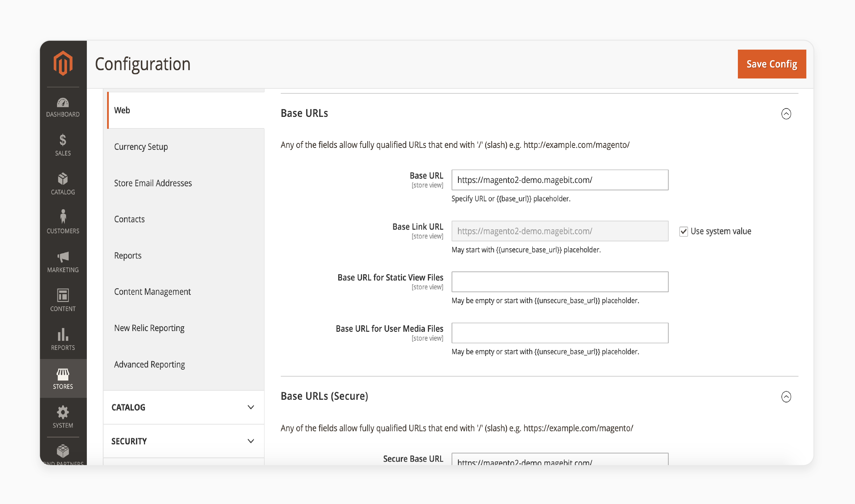Click the disabled Base Link URL field
This screenshot has width=855, height=504.
coord(559,231)
